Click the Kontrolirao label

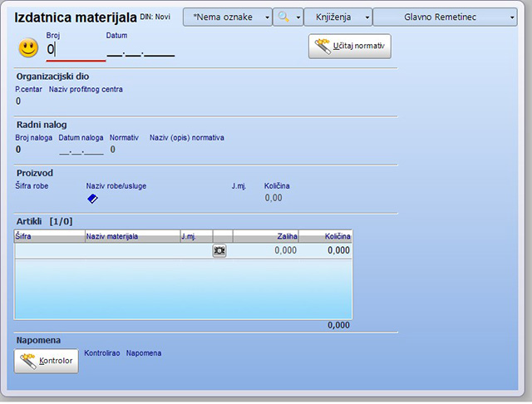101,353
